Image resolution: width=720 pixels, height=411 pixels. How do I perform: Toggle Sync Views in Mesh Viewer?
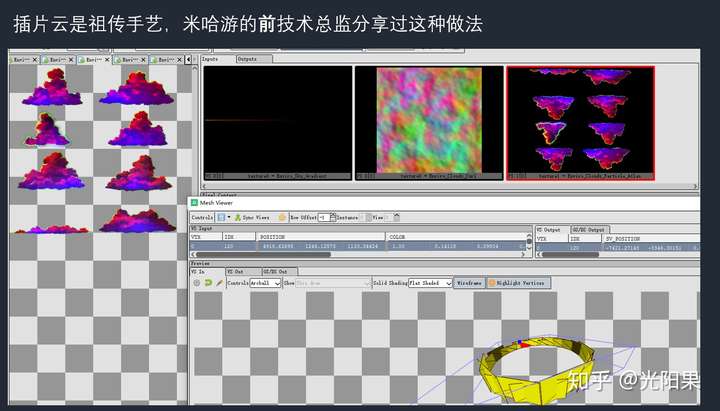pos(252,217)
